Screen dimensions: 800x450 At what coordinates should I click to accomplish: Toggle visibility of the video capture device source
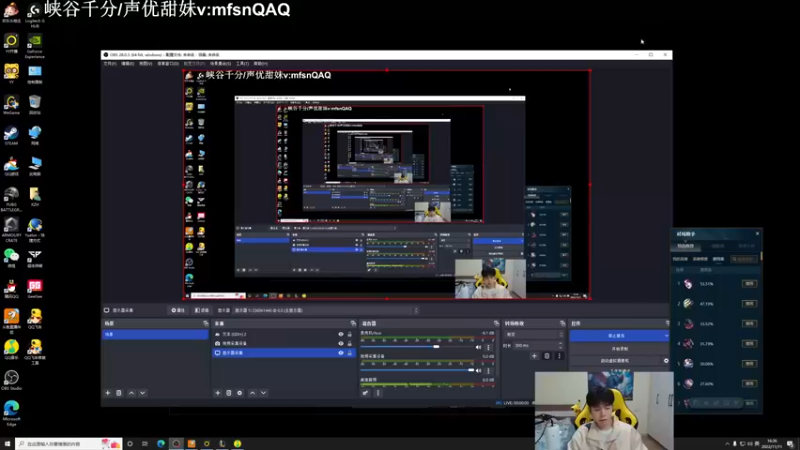[341, 343]
